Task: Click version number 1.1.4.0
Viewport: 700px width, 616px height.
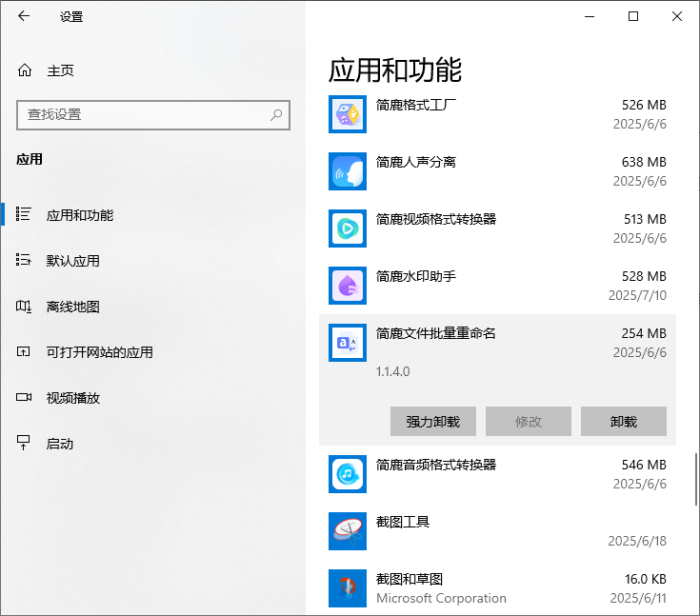Action: pyautogui.click(x=392, y=371)
